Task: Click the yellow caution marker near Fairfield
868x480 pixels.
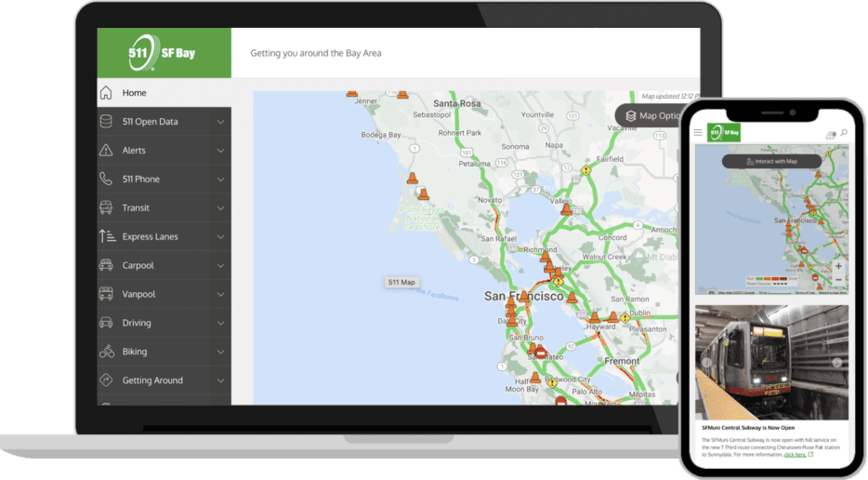Action: (x=585, y=170)
